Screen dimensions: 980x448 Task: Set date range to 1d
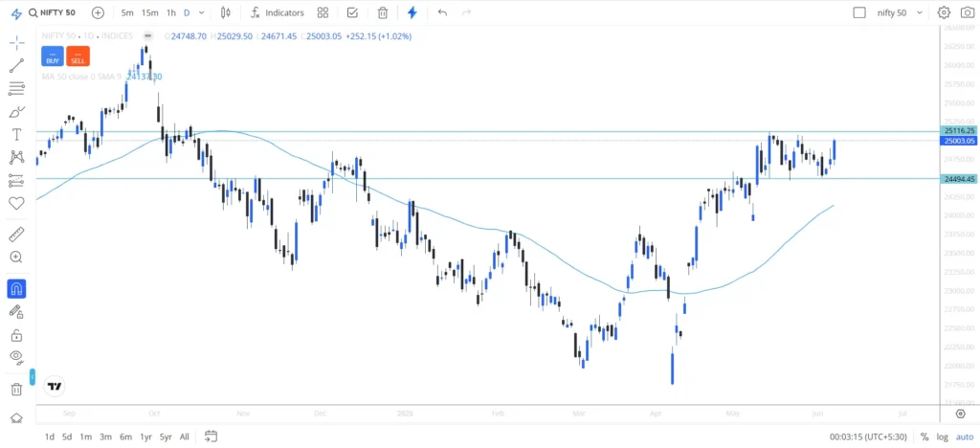point(50,437)
